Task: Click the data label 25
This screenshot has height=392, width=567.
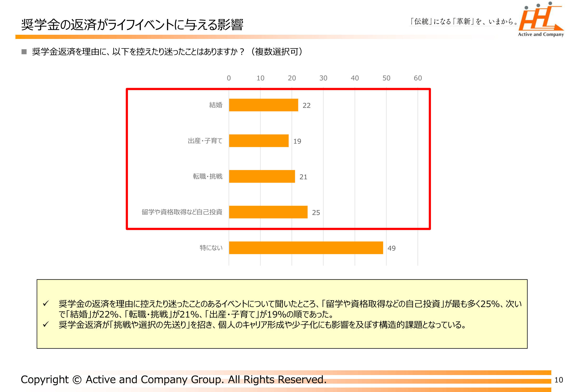Action: pos(316,213)
